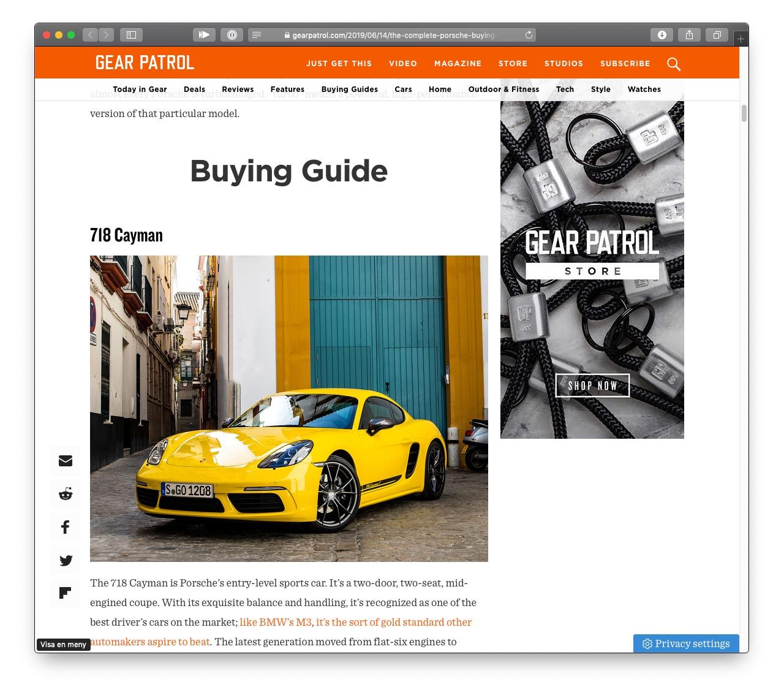This screenshot has height=698, width=784.
Task: Click the Buying Guide heading
Action: (289, 171)
